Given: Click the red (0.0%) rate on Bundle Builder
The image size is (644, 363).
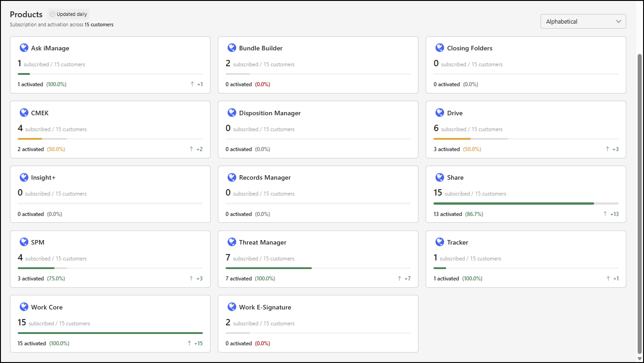Looking at the screenshot, I should click(x=262, y=84).
